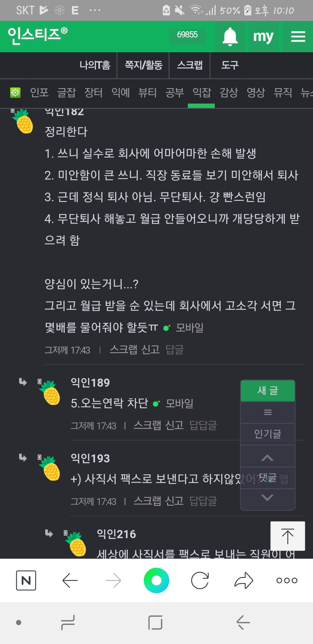Tap 답글 under 익인182's comment

(x=175, y=350)
